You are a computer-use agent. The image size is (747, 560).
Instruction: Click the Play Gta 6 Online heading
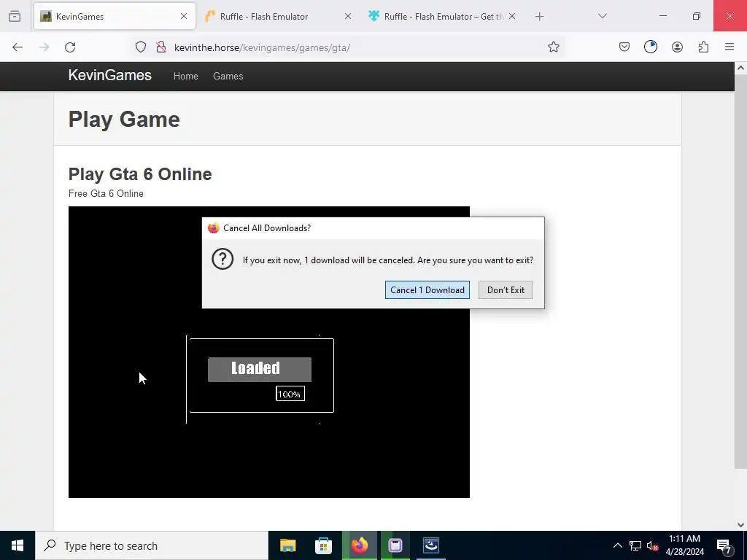pyautogui.click(x=140, y=174)
